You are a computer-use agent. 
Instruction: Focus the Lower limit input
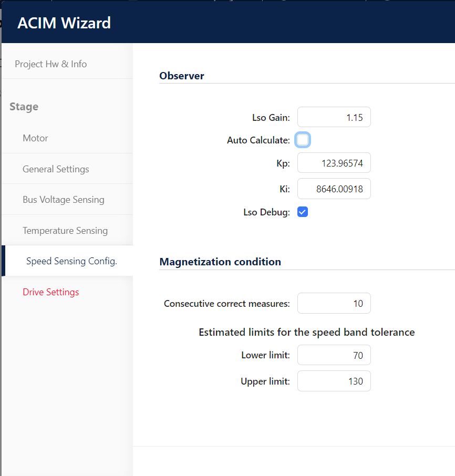pyautogui.click(x=334, y=355)
